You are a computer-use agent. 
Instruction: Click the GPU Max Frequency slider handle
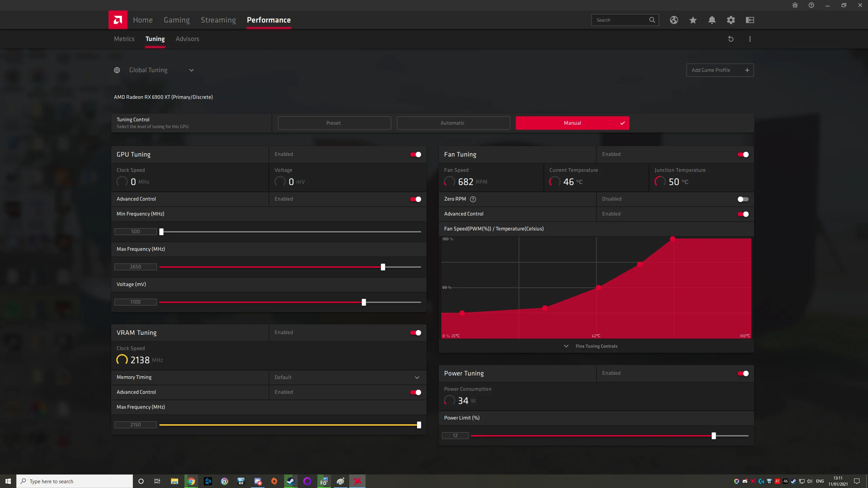[x=383, y=267]
